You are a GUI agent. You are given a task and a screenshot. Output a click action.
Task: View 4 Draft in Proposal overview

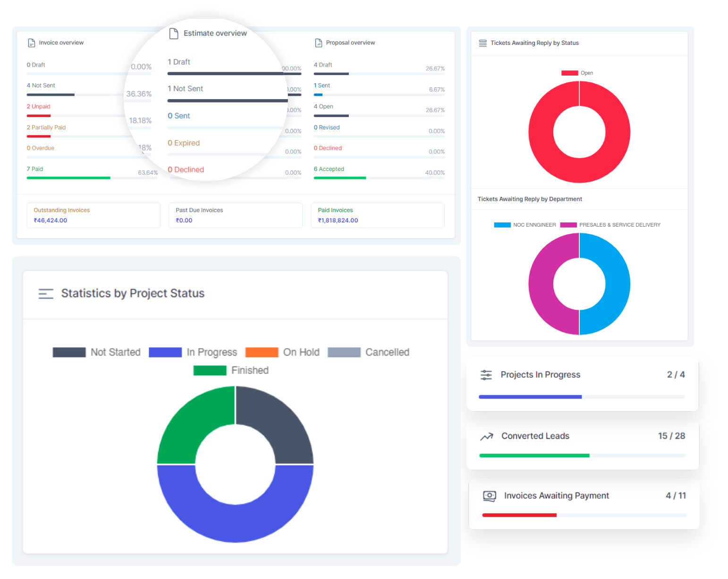pyautogui.click(x=323, y=65)
